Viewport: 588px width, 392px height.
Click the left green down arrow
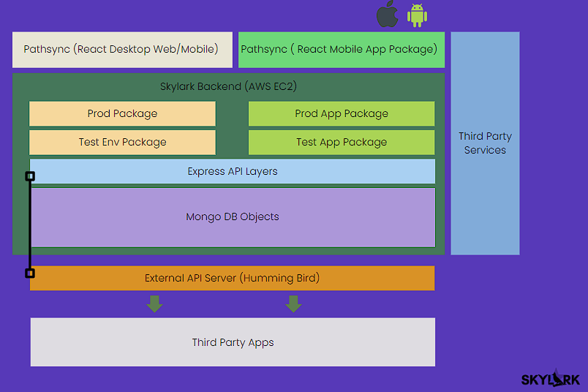click(x=154, y=304)
